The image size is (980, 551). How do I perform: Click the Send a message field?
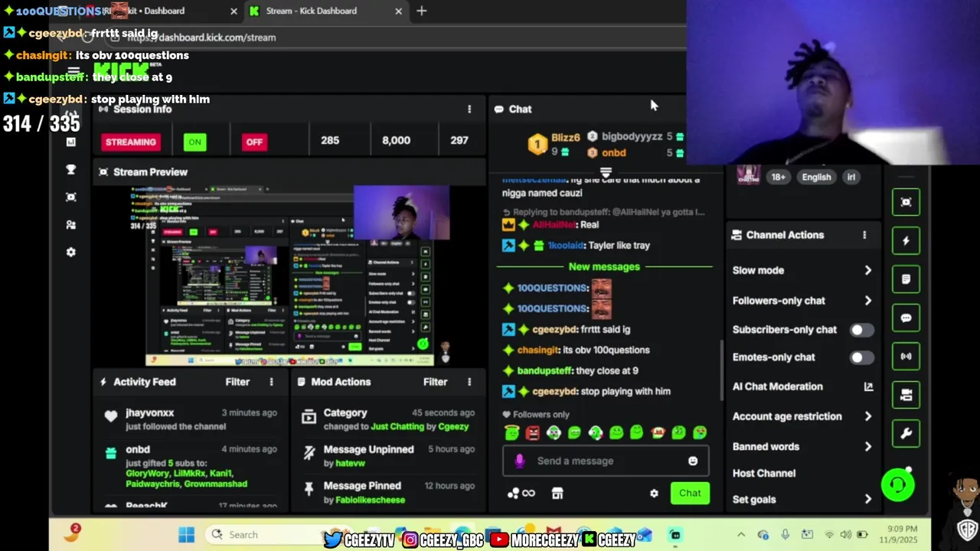coord(605,461)
